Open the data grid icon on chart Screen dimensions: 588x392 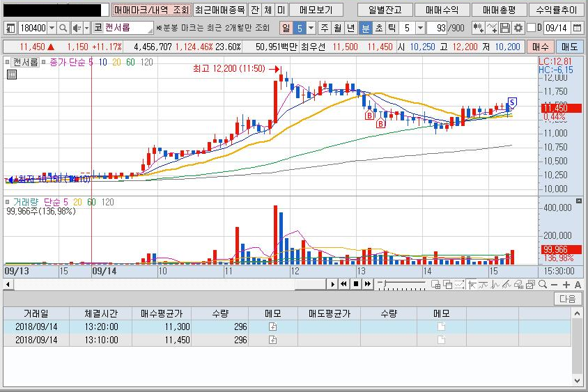point(12,75)
